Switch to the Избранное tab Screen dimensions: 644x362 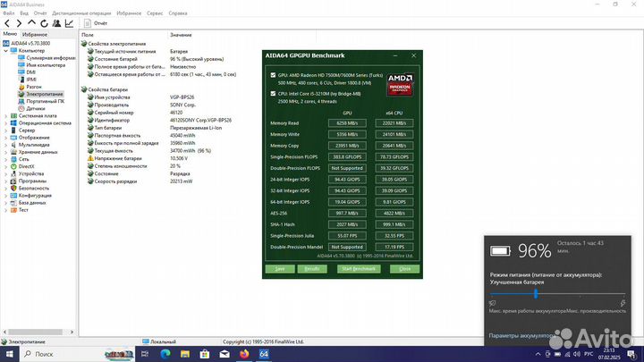point(35,35)
